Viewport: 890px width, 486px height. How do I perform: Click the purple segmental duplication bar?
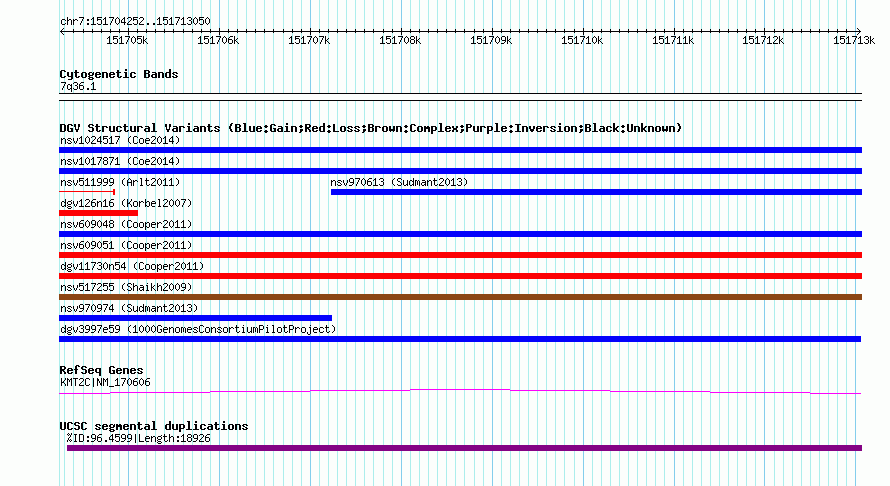[464, 448]
